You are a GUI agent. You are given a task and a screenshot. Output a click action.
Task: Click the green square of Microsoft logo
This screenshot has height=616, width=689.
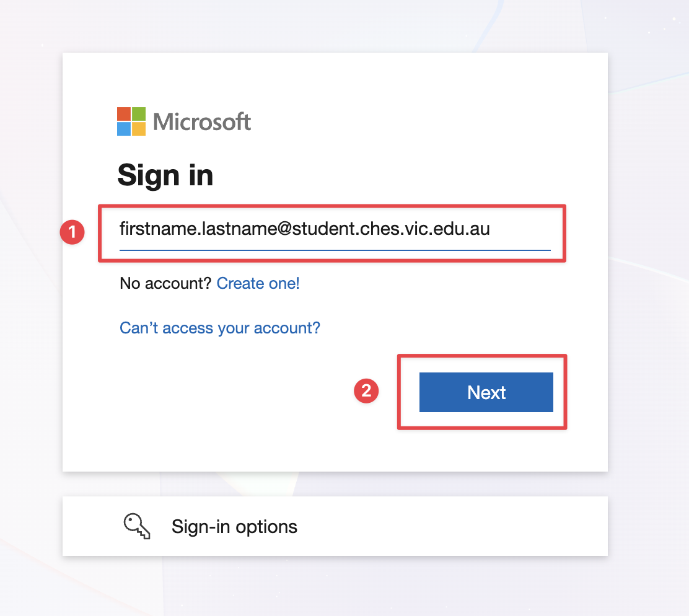(139, 113)
